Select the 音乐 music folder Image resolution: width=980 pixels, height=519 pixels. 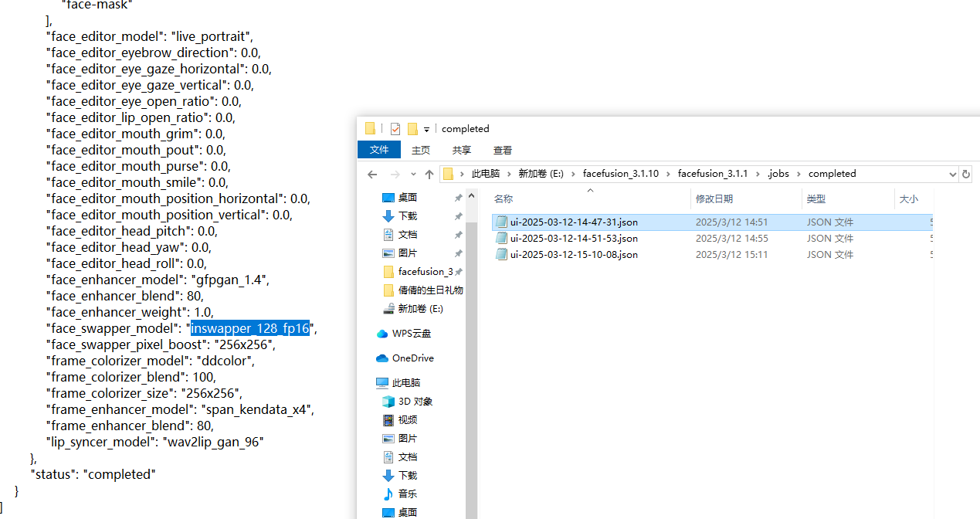point(408,494)
